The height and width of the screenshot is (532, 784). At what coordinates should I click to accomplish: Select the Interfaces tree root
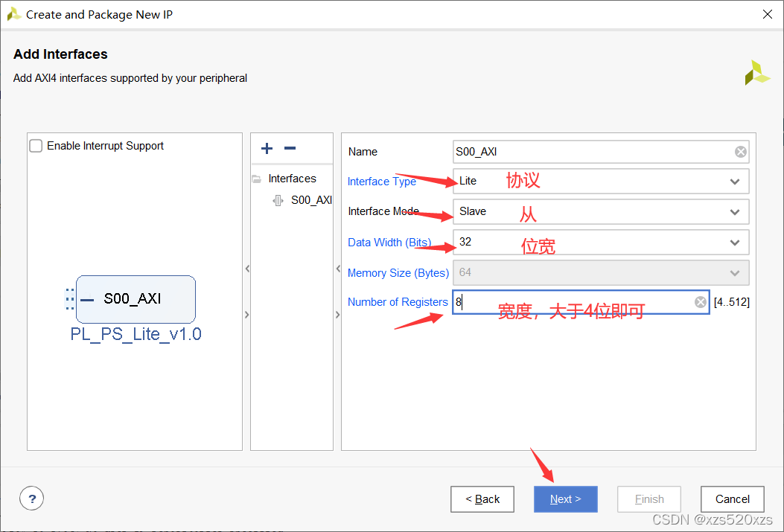[292, 179]
